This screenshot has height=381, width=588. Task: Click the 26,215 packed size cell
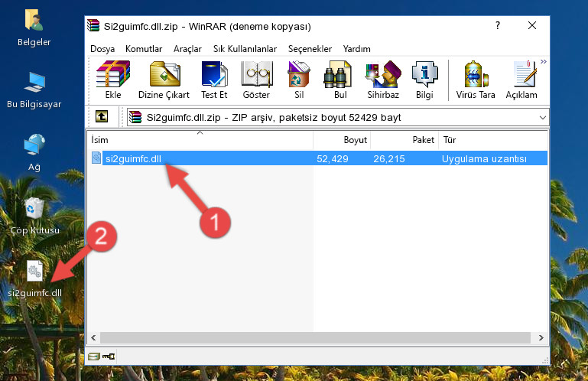pos(389,159)
